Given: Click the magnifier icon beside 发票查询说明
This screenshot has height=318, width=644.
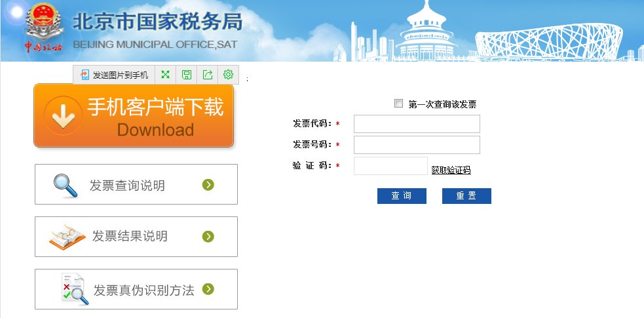Looking at the screenshot, I should [66, 186].
